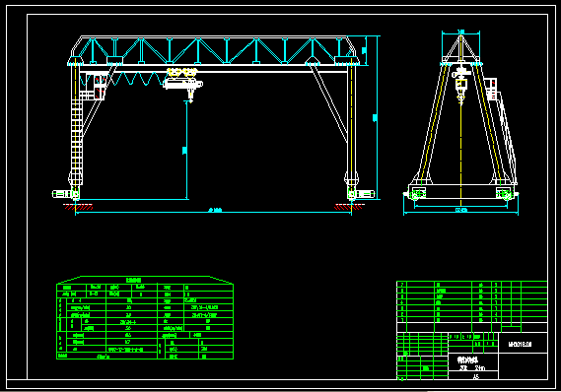Click the right red ground hatch symbol
Viewport: 561px width, 392px height.
[348, 207]
